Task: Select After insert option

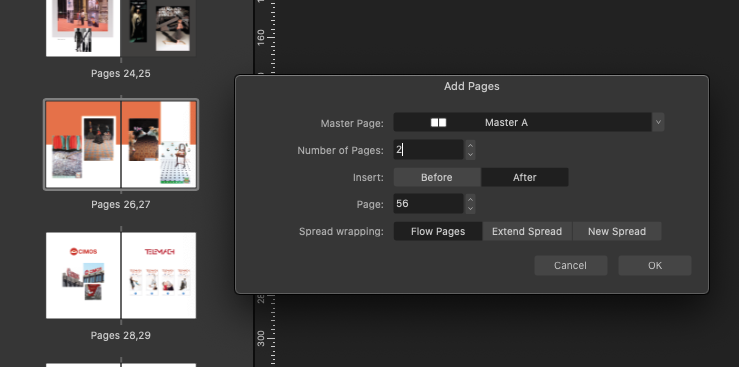Action: click(x=525, y=177)
